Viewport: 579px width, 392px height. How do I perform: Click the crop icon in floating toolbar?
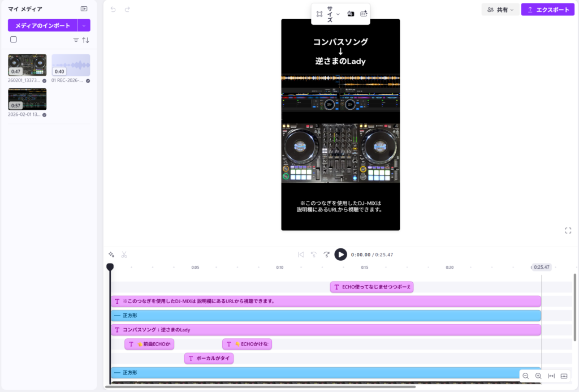point(319,14)
